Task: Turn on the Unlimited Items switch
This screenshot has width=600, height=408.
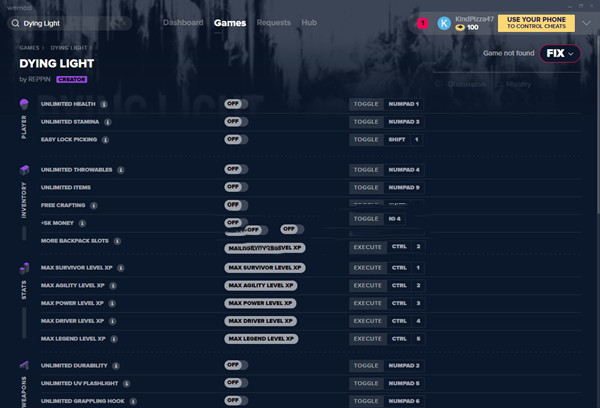Action: 235,188
